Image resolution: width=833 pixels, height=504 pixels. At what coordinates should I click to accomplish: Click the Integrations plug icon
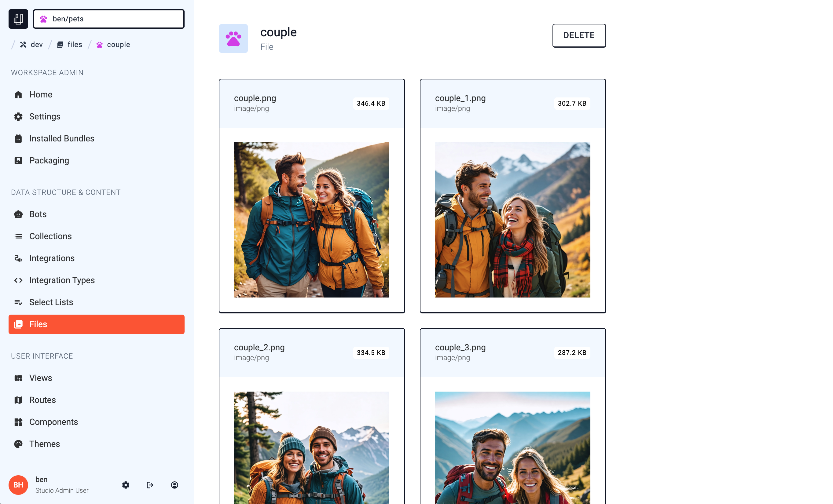click(18, 258)
